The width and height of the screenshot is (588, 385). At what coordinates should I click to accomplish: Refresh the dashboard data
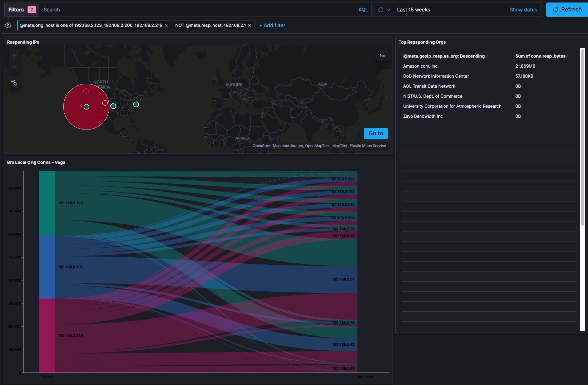567,10
